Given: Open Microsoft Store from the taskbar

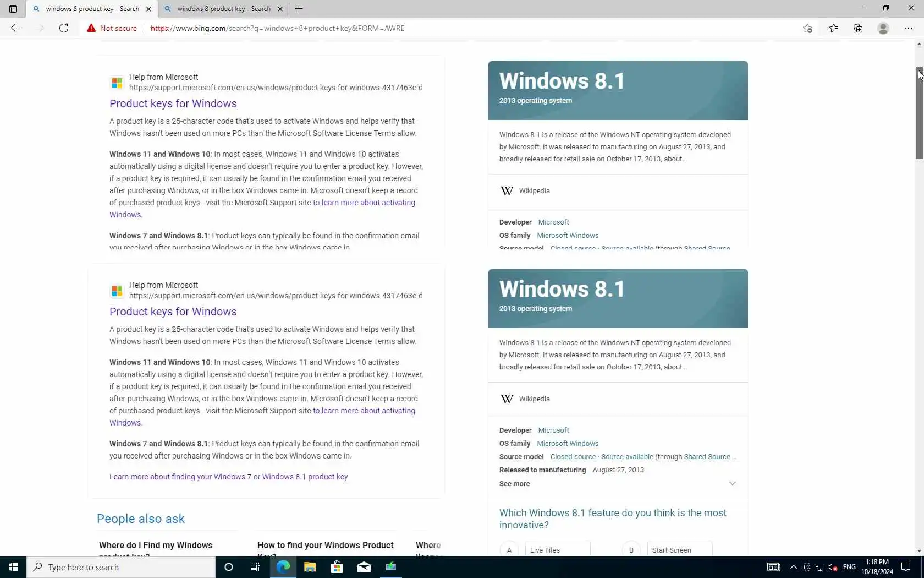Looking at the screenshot, I should point(337,567).
